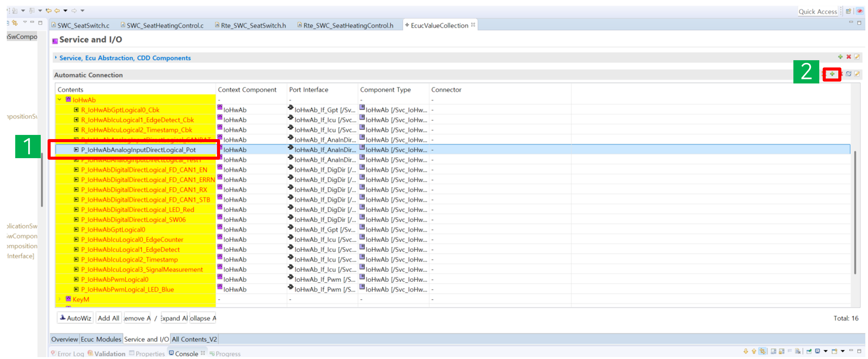The height and width of the screenshot is (359, 868).
Task: Click the yellow back arrow in the top toolbar
Action: click(57, 11)
